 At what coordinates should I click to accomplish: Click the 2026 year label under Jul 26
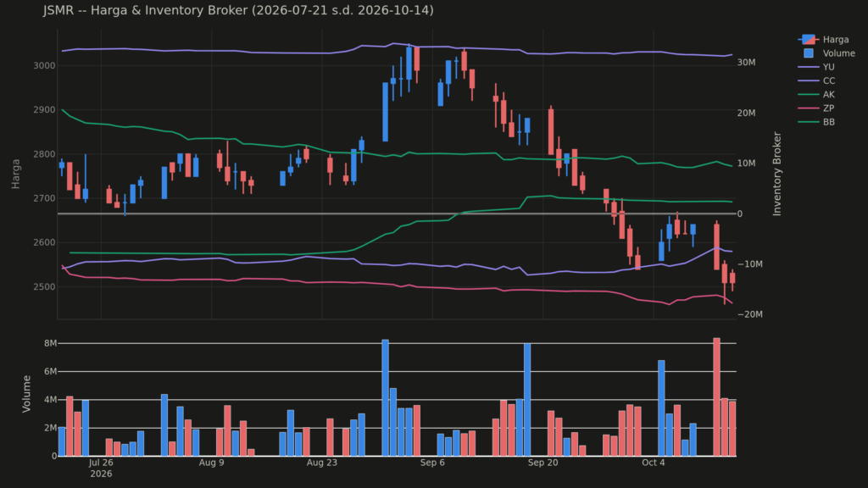coord(101,474)
